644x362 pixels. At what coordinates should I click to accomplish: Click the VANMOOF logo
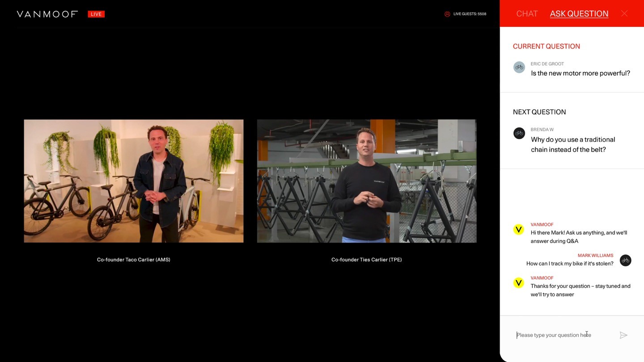47,14
